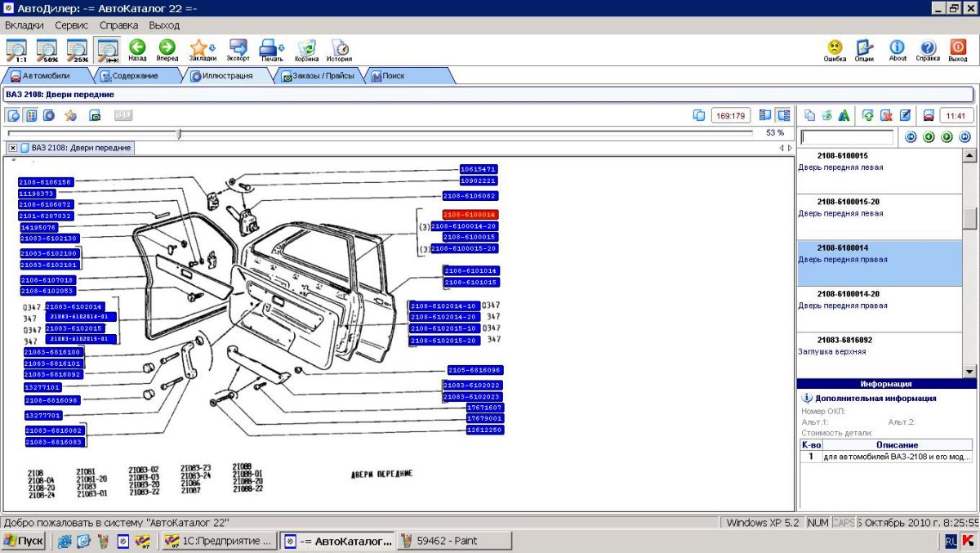This screenshot has width=980, height=553.
Task: Open the Закладки bookmarks star
Action: coord(202,51)
